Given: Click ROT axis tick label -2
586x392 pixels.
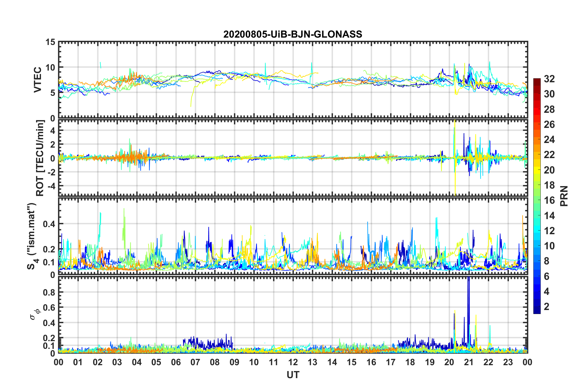Looking at the screenshot, I should (51, 172).
